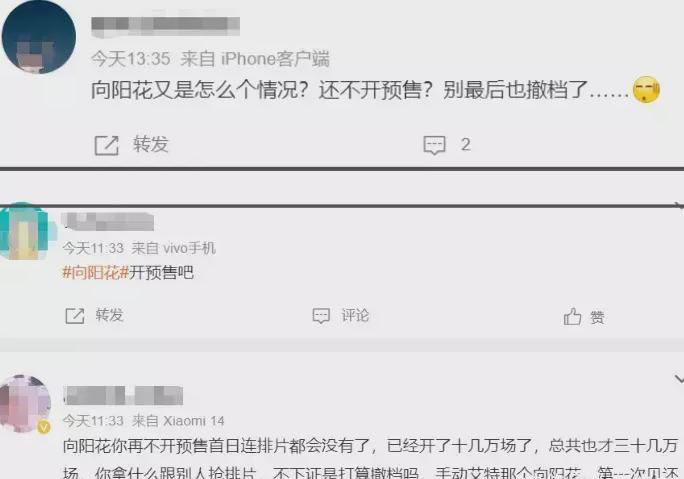Click 转发 label under second post
684x479 pixels.
(109, 315)
